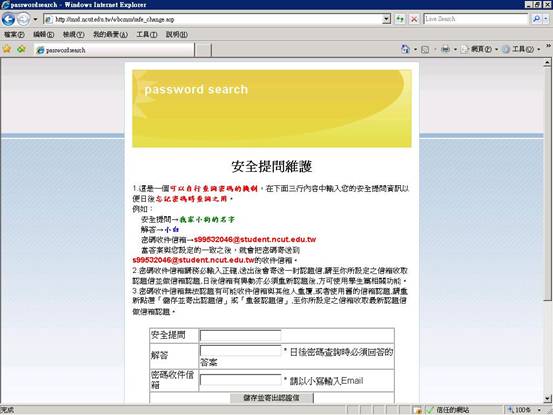The height and width of the screenshot is (415, 553).
Task: Open the recent pages dropdown arrow
Action: click(x=35, y=19)
